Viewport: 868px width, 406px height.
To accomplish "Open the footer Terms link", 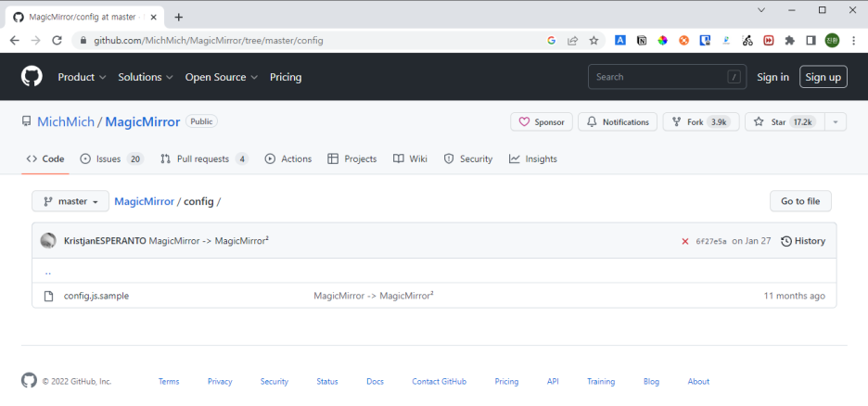I will 169,381.
